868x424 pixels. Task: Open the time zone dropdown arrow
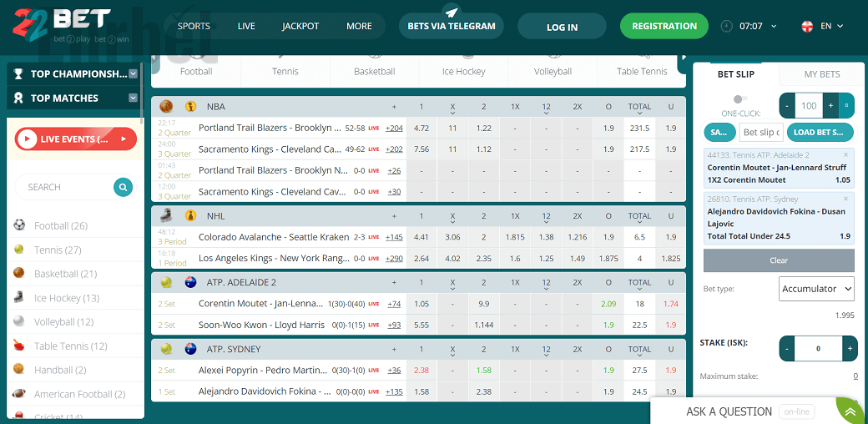click(774, 27)
